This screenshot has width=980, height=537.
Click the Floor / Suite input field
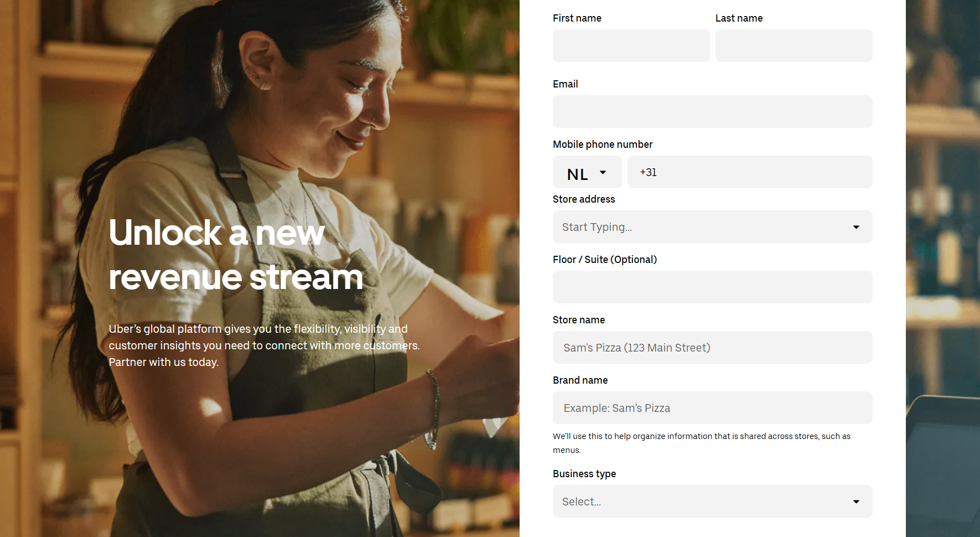[x=712, y=287]
